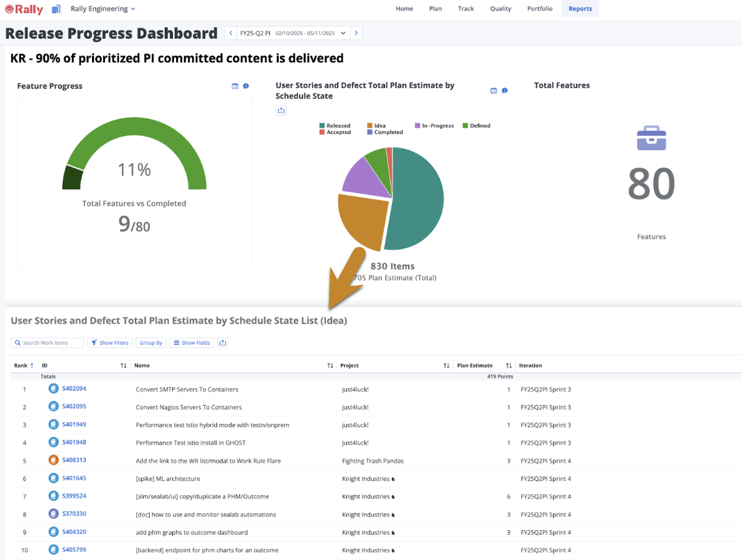
Task: Click the export icon next to Show Fields
Action: 223,343
